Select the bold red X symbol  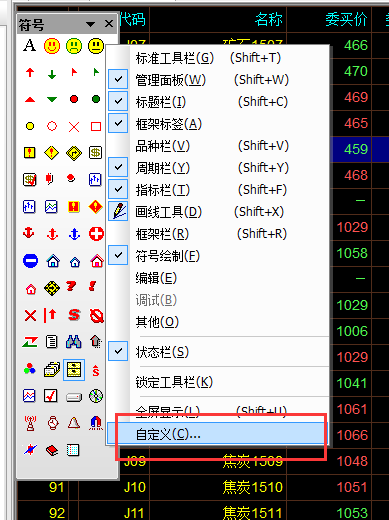30,315
